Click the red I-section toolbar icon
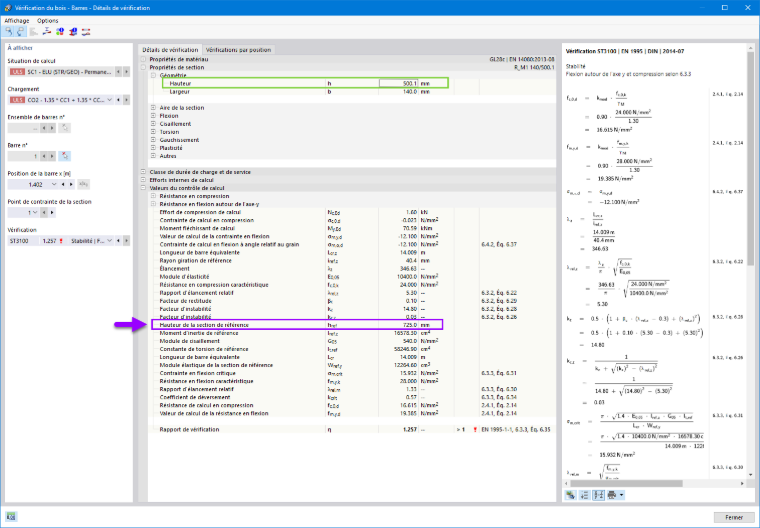 (x=73, y=32)
